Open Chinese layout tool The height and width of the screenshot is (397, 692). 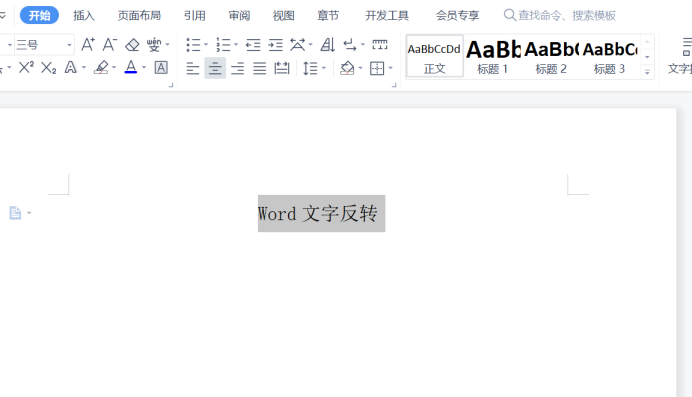coord(297,45)
